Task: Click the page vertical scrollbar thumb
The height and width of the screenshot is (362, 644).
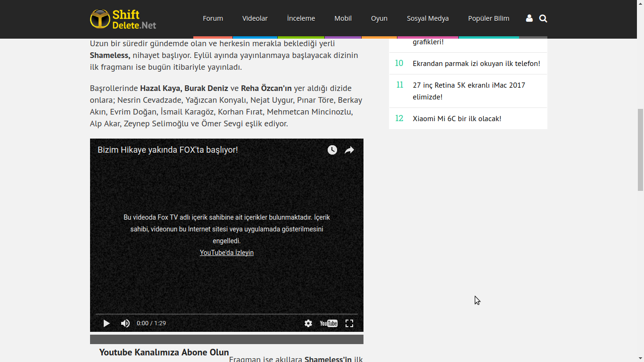Action: click(640, 150)
